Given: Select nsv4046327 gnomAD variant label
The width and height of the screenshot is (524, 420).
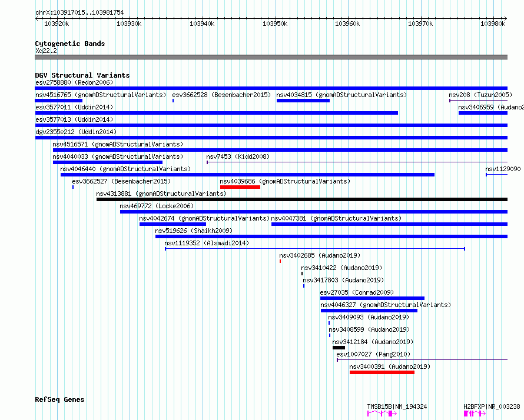Looking at the screenshot, I should point(386,305).
